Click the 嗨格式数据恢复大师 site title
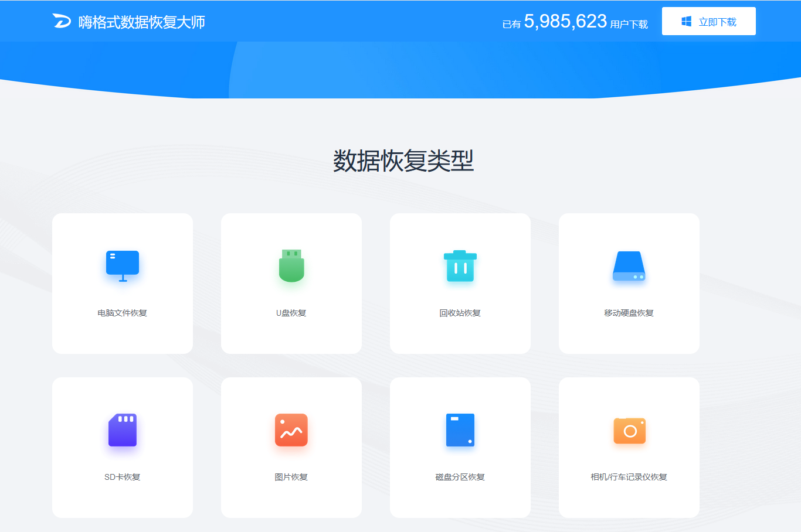This screenshot has width=801, height=532. (x=142, y=22)
